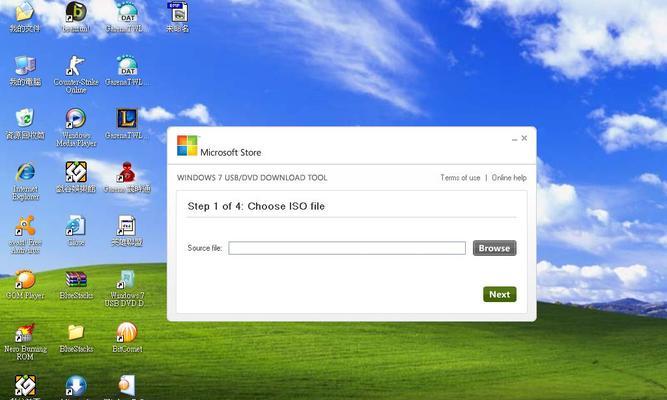Select GarenaTWL icon with League of Legends logo

point(127,124)
